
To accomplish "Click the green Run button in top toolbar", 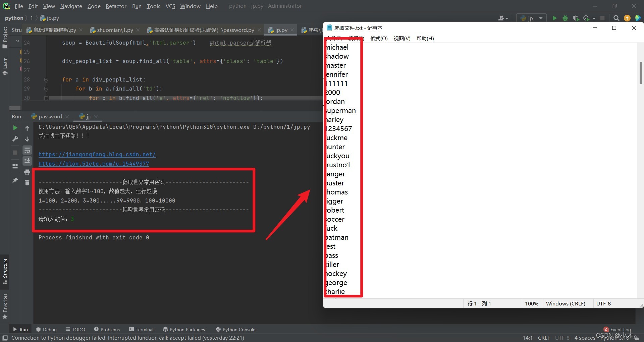I will (554, 18).
